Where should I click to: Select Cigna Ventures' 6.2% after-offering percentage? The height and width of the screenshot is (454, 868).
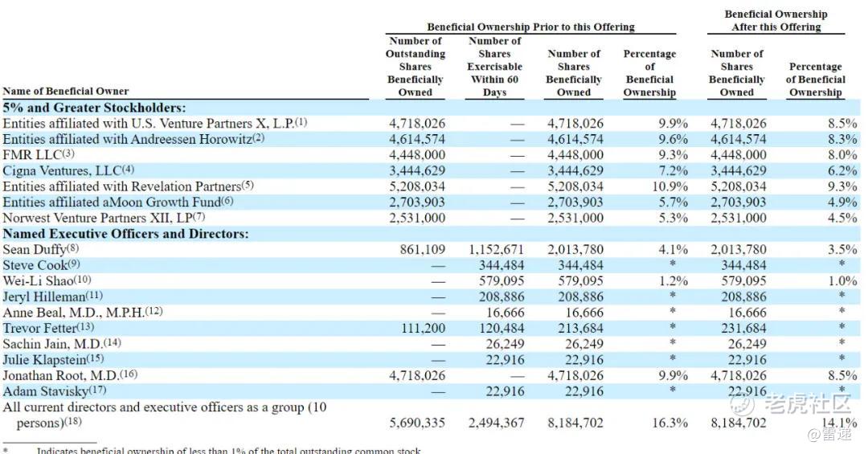[842, 171]
